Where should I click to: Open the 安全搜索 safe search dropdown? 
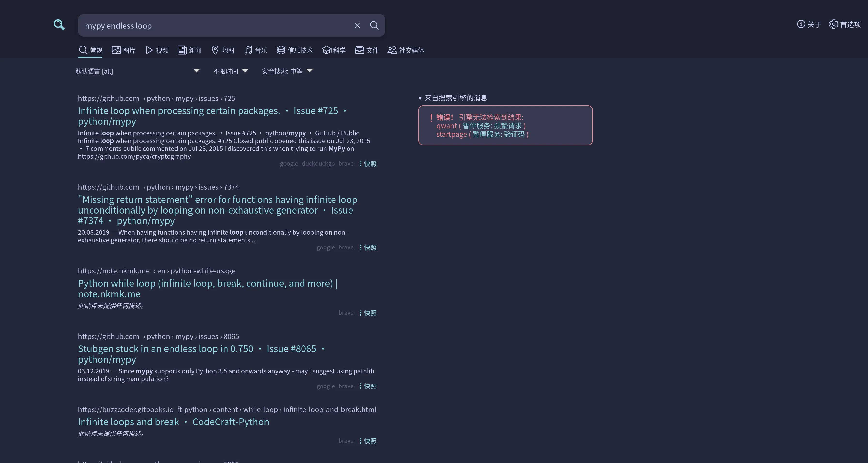[287, 71]
